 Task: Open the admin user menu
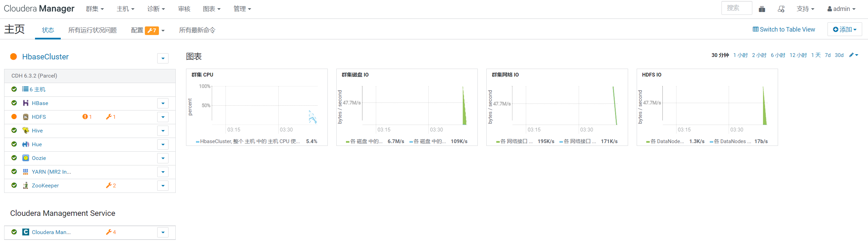(841, 9)
